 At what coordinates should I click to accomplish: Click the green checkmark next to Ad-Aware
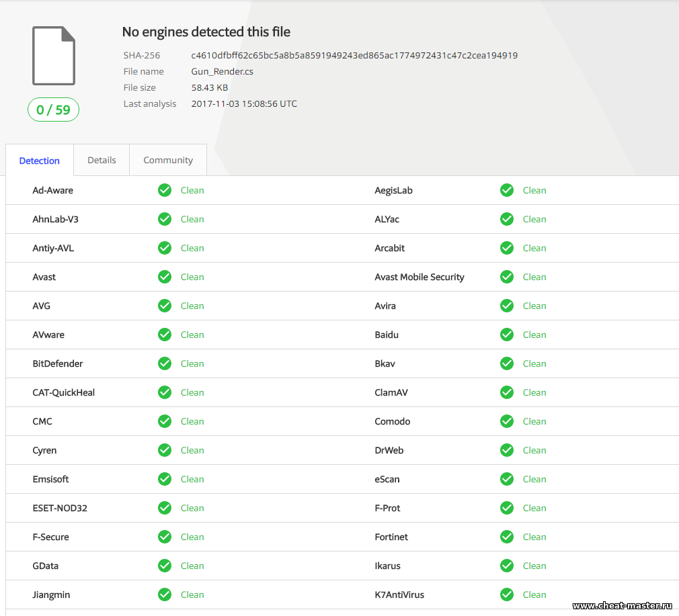165,190
